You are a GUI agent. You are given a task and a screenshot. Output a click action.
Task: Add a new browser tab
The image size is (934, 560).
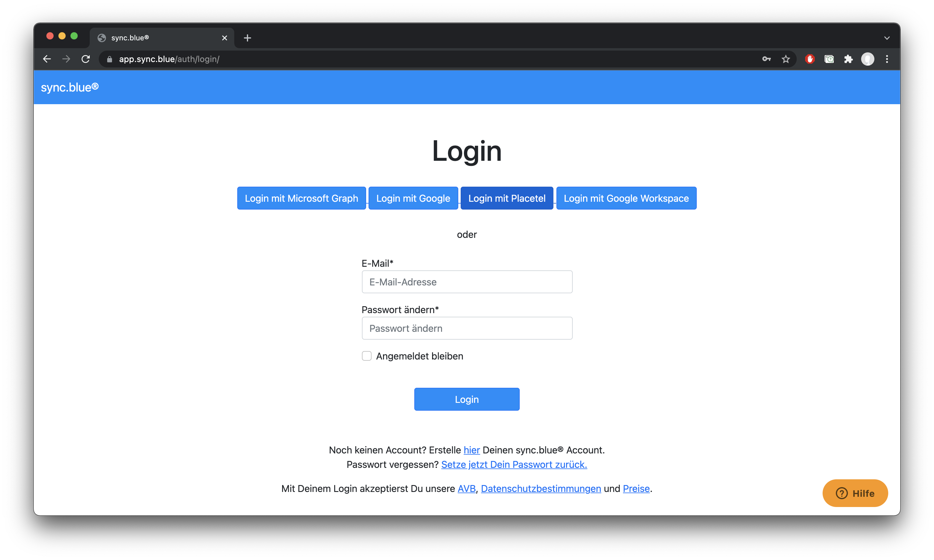(247, 38)
